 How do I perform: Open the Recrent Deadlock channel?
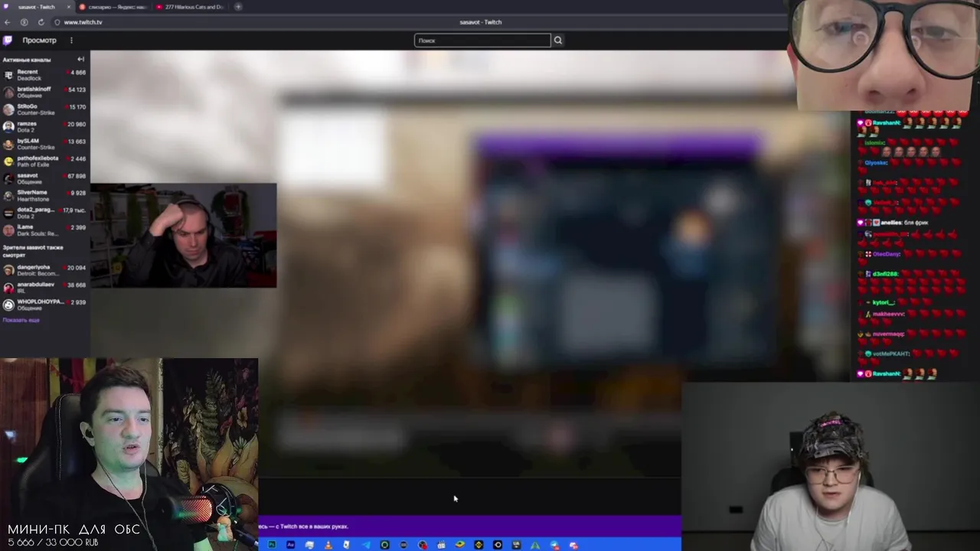coord(44,75)
